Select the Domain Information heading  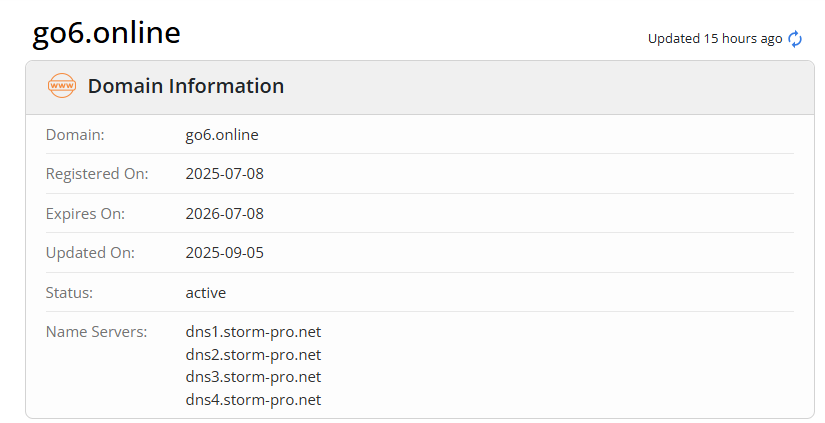coord(186,86)
